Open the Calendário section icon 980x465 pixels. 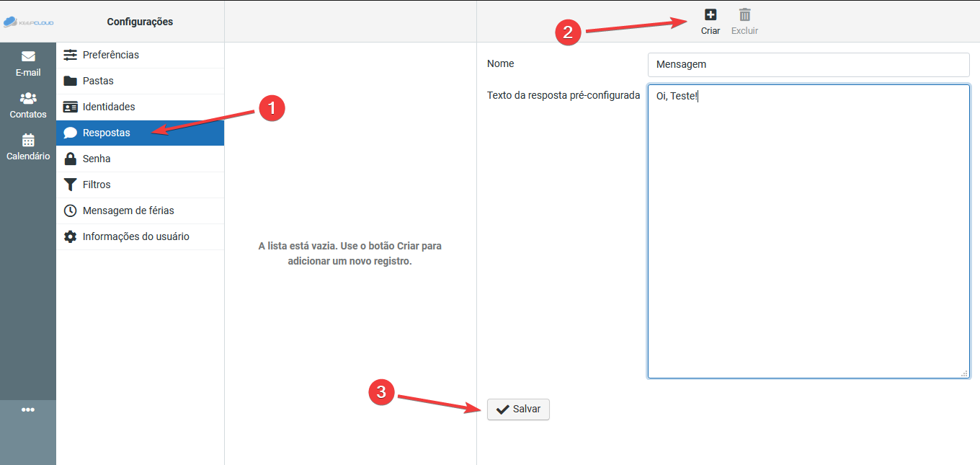(x=28, y=140)
